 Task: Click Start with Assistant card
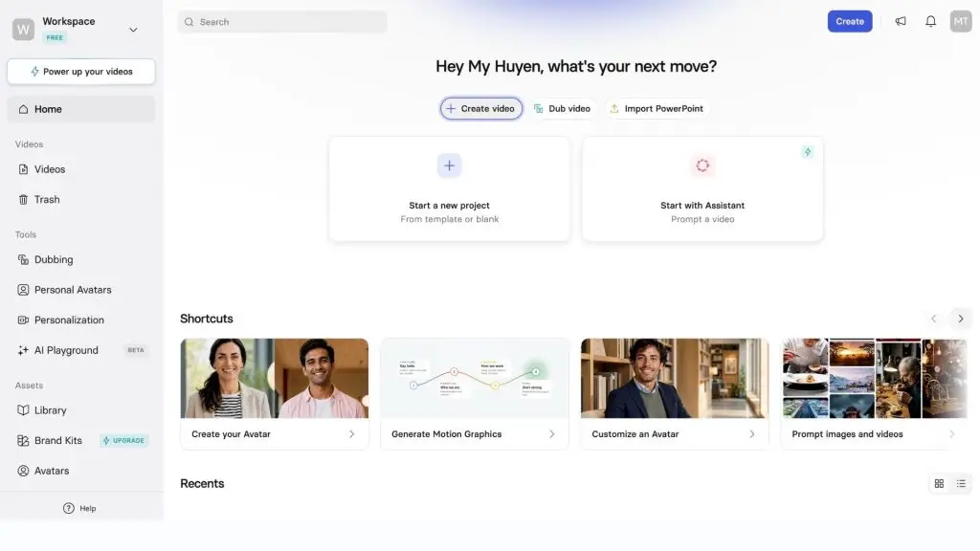tap(702, 188)
